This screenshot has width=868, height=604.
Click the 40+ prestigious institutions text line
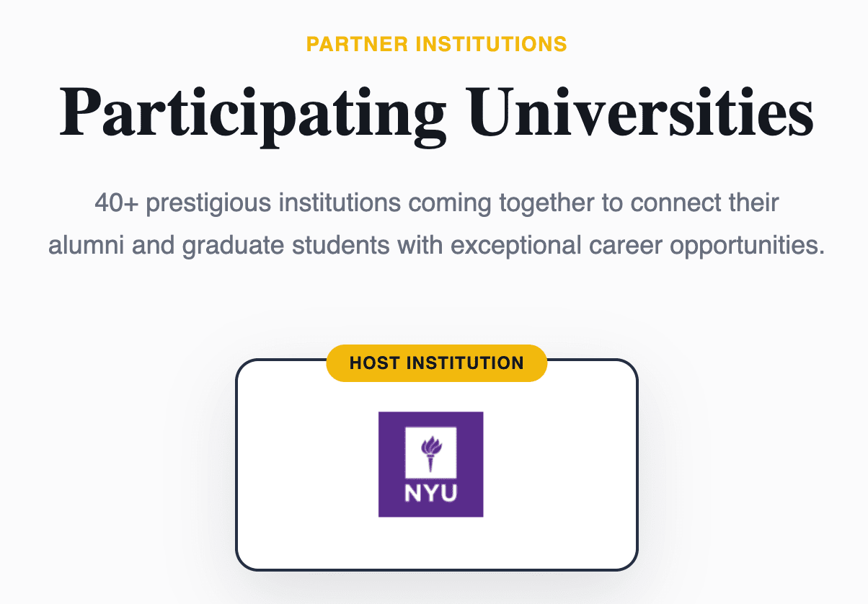pyautogui.click(x=437, y=203)
